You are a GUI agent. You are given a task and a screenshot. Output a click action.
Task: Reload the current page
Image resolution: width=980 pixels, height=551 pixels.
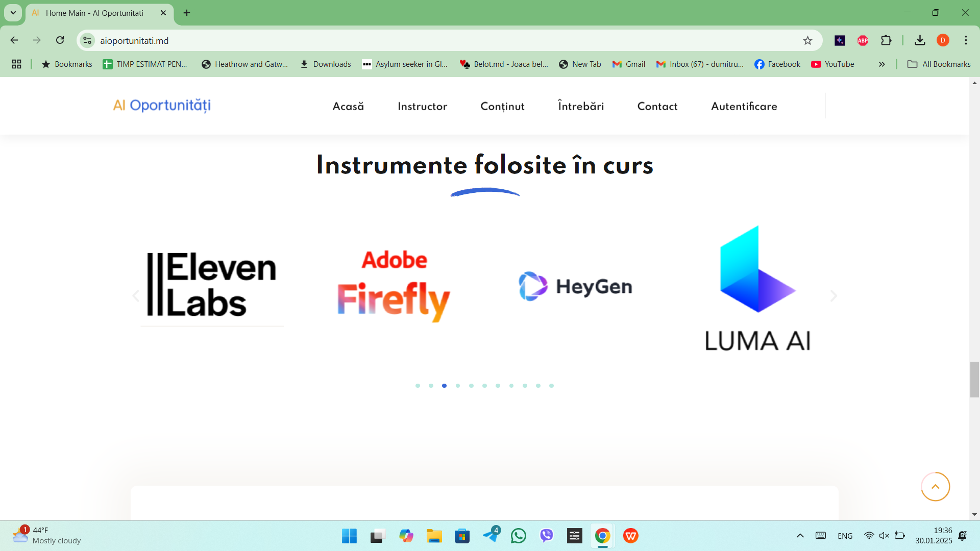(x=60, y=40)
